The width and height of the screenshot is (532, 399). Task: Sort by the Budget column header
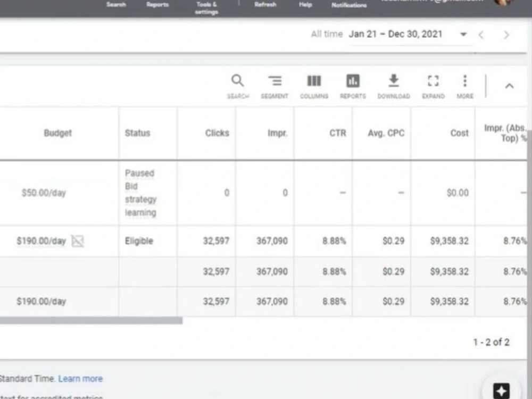[57, 133]
